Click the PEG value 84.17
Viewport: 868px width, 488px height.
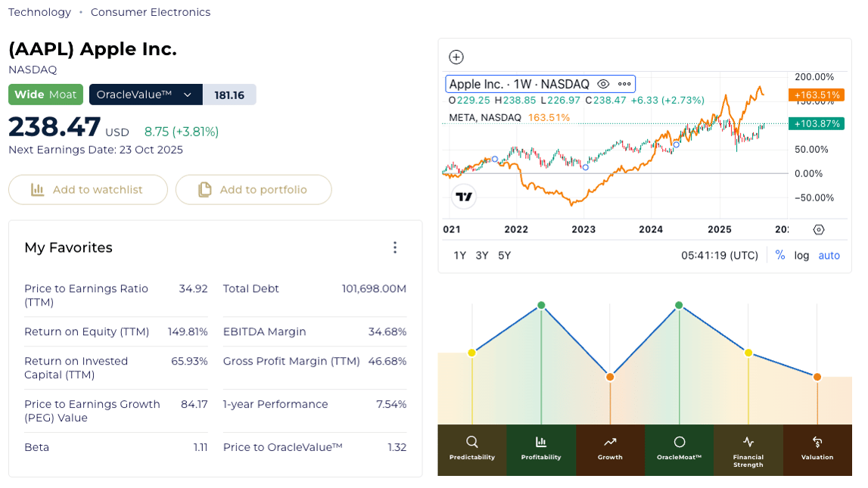click(194, 405)
